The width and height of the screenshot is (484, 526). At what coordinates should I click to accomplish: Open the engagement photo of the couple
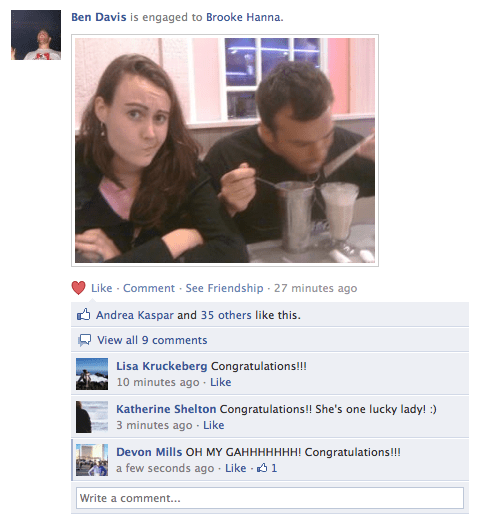coord(225,150)
